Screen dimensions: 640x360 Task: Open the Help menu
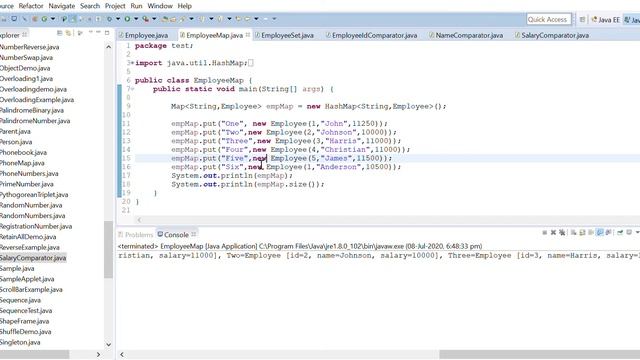click(x=184, y=6)
